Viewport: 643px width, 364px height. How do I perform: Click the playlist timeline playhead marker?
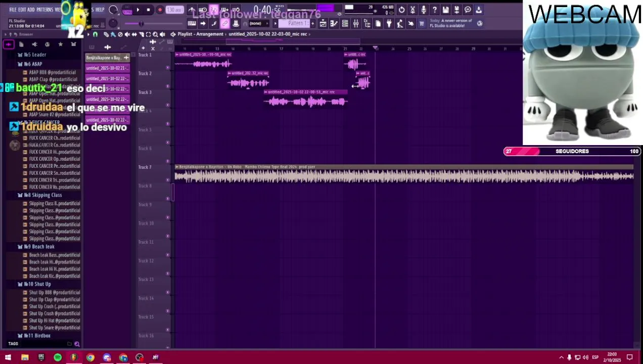coord(375,49)
